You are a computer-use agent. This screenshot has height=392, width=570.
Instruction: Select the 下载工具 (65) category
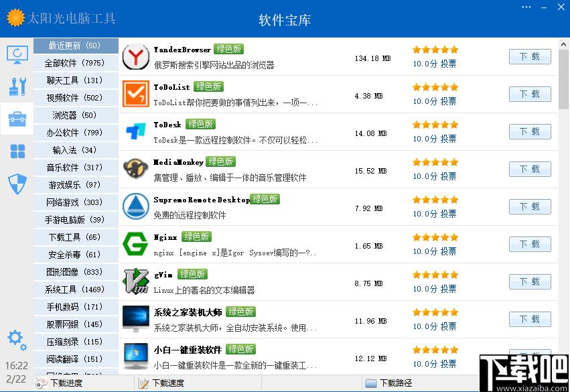click(76, 237)
